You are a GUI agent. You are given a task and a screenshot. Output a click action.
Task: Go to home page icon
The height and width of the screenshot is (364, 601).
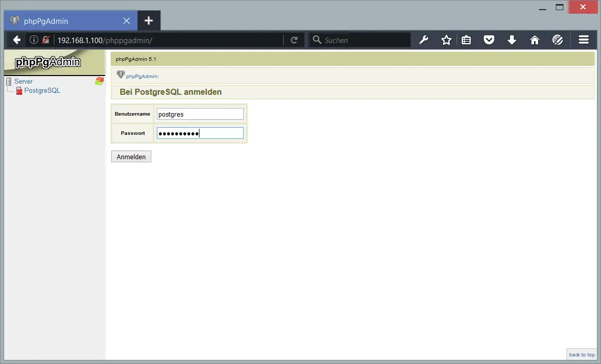pyautogui.click(x=535, y=40)
